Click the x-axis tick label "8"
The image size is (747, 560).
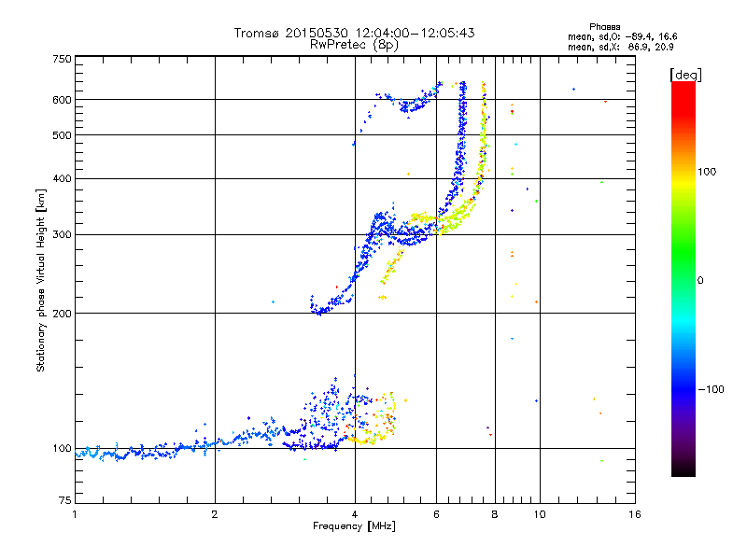point(495,514)
